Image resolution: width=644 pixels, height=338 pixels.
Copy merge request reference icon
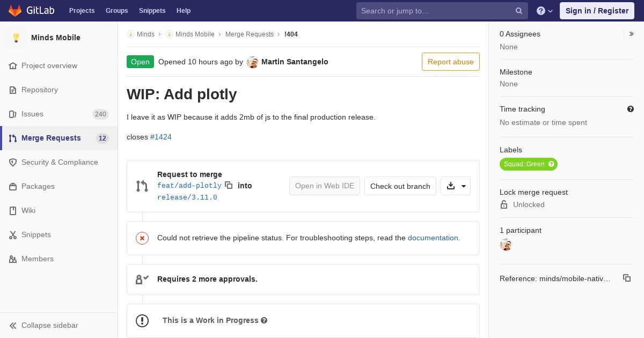pos(627,278)
